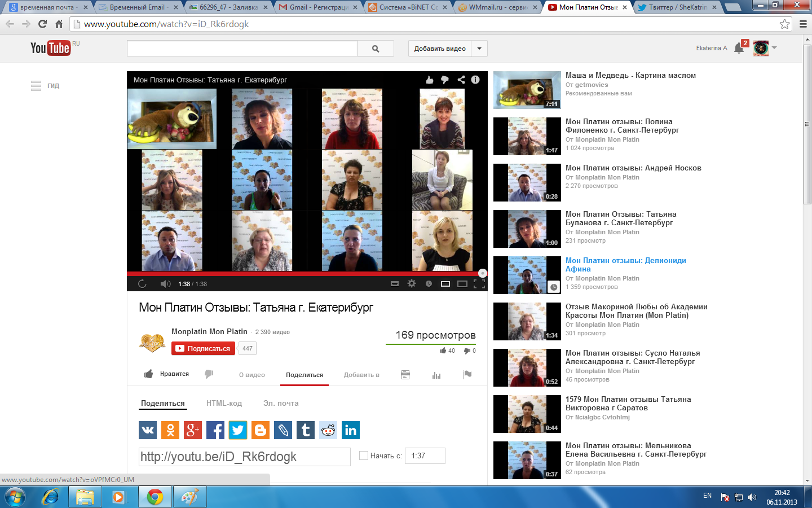
Task: Click the 'Нравится' like button
Action: click(x=167, y=374)
